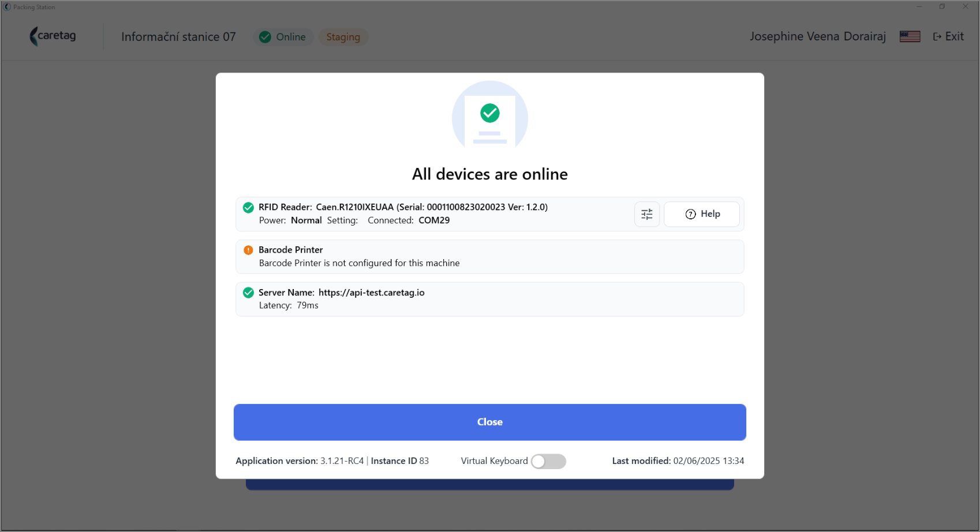
Task: Click the user name Josephine Veena Dorairaj
Action: pos(817,36)
